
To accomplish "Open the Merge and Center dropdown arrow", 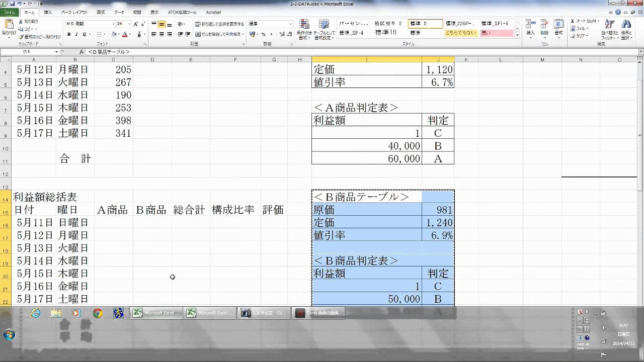I will [x=243, y=34].
